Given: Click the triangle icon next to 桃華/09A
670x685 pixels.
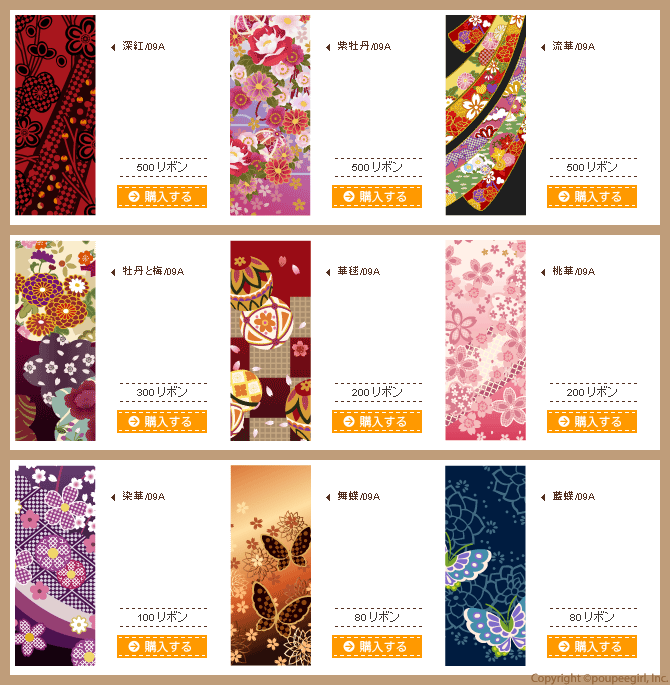Looking at the screenshot, I should tap(543, 272).
